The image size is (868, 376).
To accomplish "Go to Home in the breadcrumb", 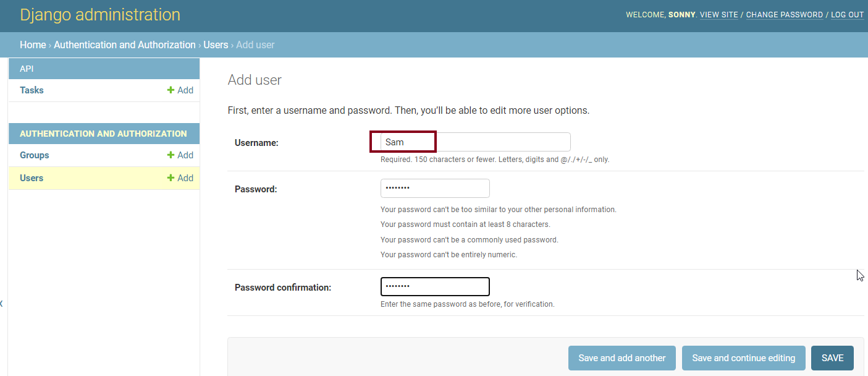I will tap(33, 45).
